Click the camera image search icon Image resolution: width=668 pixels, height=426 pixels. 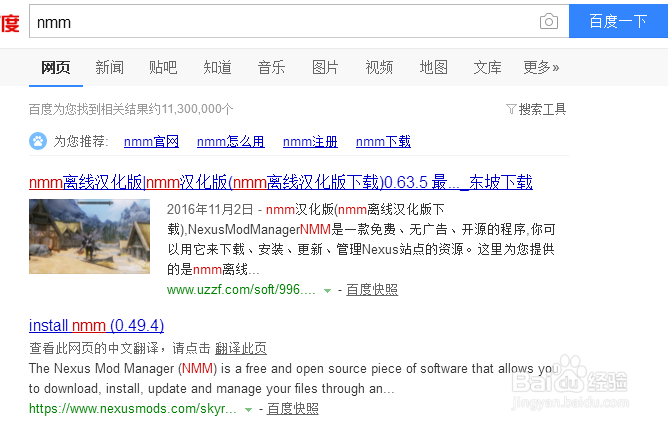[x=549, y=21]
